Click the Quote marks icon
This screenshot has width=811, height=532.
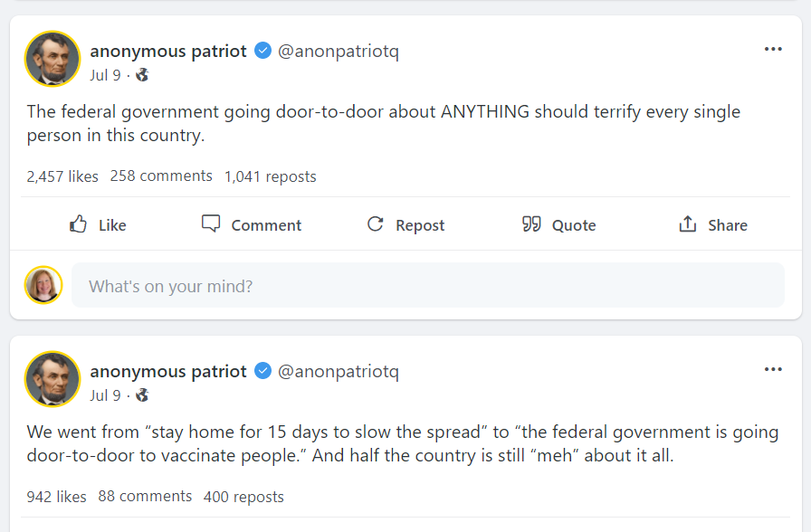(531, 224)
